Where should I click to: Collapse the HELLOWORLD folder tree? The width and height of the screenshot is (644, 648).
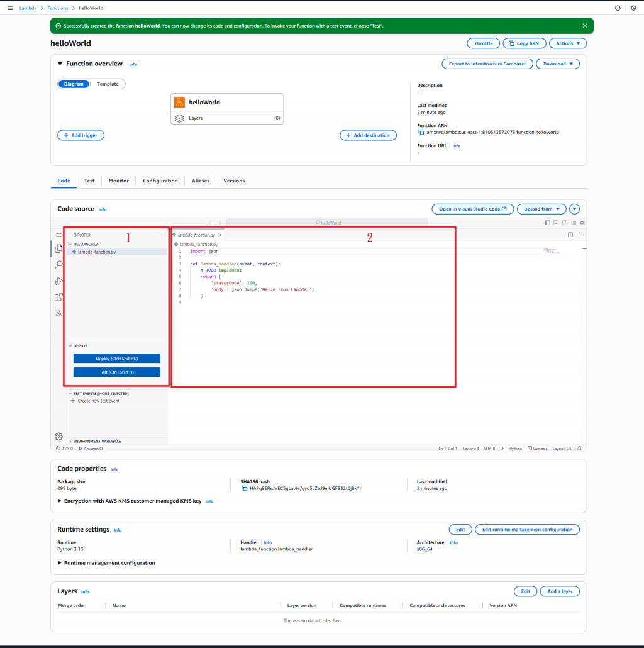click(70, 244)
